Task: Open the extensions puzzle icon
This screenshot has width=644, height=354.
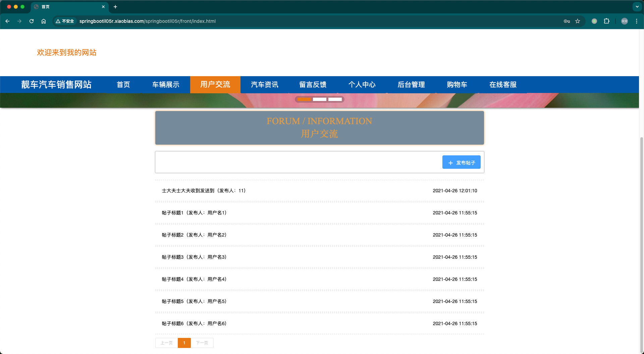Action: tap(606, 21)
